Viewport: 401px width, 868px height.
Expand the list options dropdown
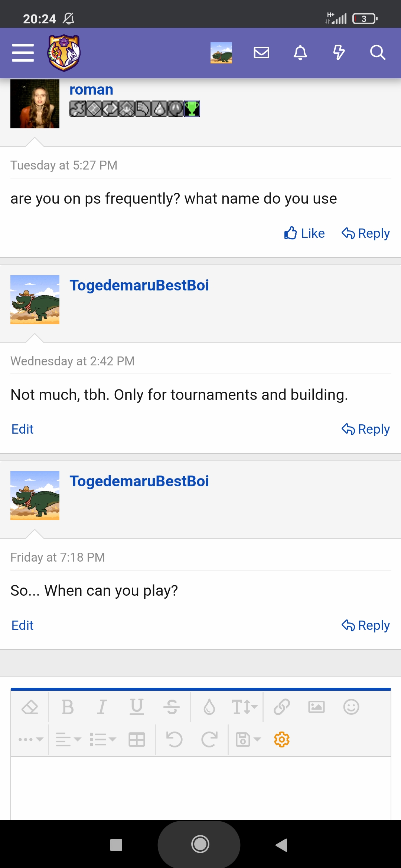click(102, 739)
